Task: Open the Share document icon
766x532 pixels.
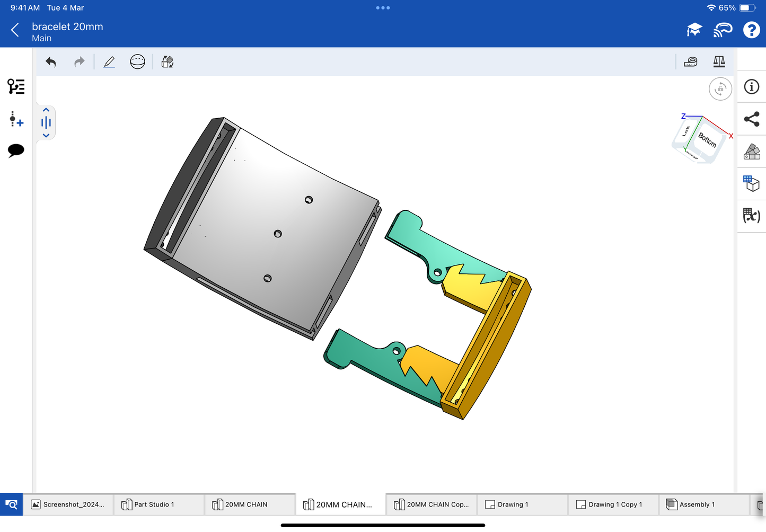Action: click(752, 119)
